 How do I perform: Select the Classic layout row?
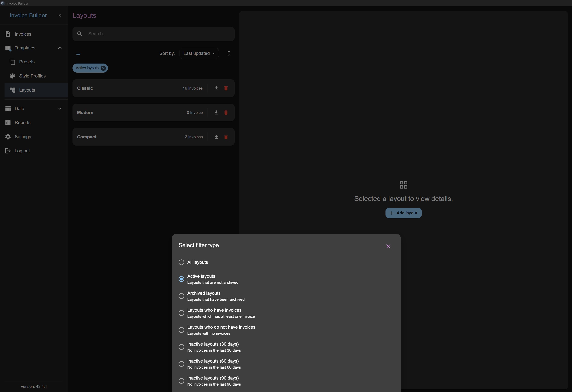(153, 88)
